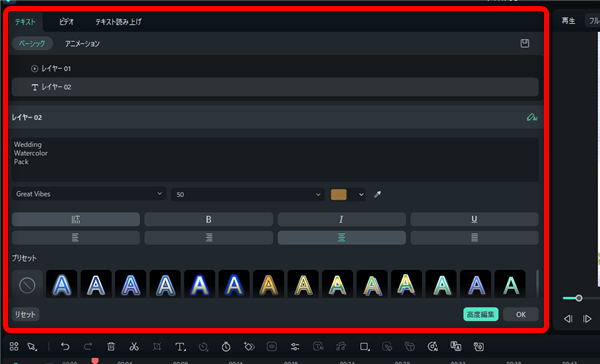Toggle underline with the U button
This screenshot has width=600, height=364.
pos(474,219)
